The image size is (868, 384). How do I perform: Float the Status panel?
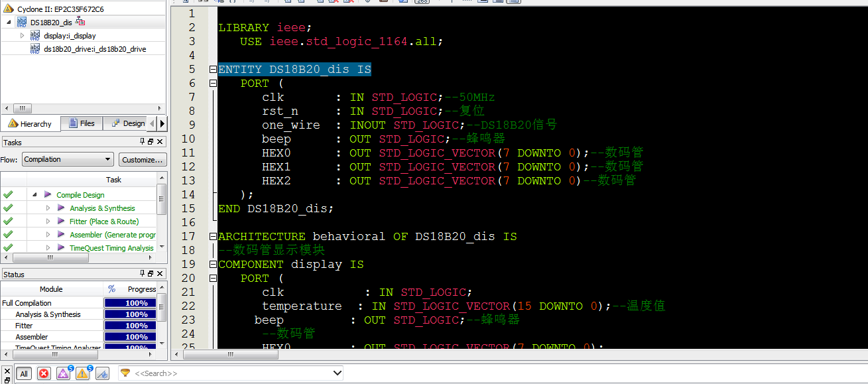(151, 273)
